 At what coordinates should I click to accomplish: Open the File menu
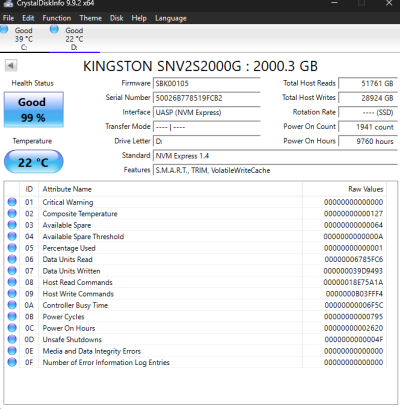coord(8,18)
